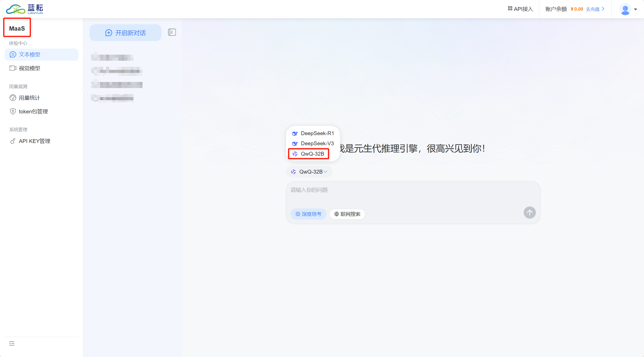
Task: Open token包管理 shield icon item
Action: (x=13, y=112)
